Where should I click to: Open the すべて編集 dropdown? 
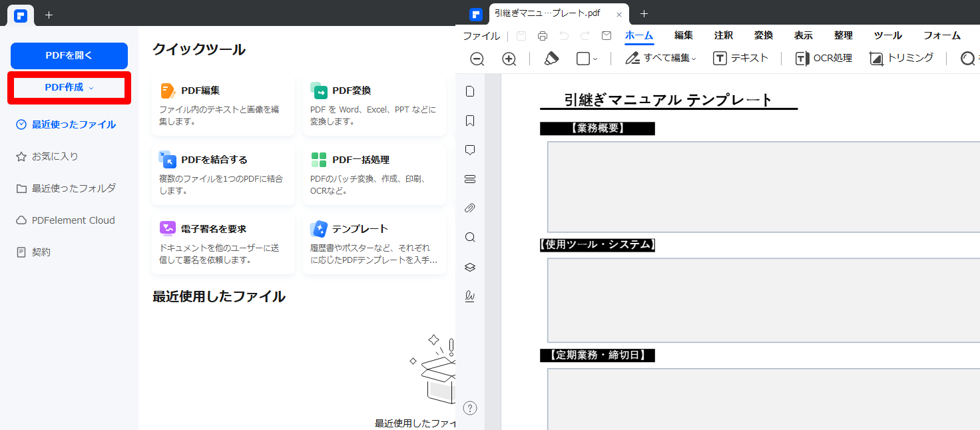click(660, 59)
